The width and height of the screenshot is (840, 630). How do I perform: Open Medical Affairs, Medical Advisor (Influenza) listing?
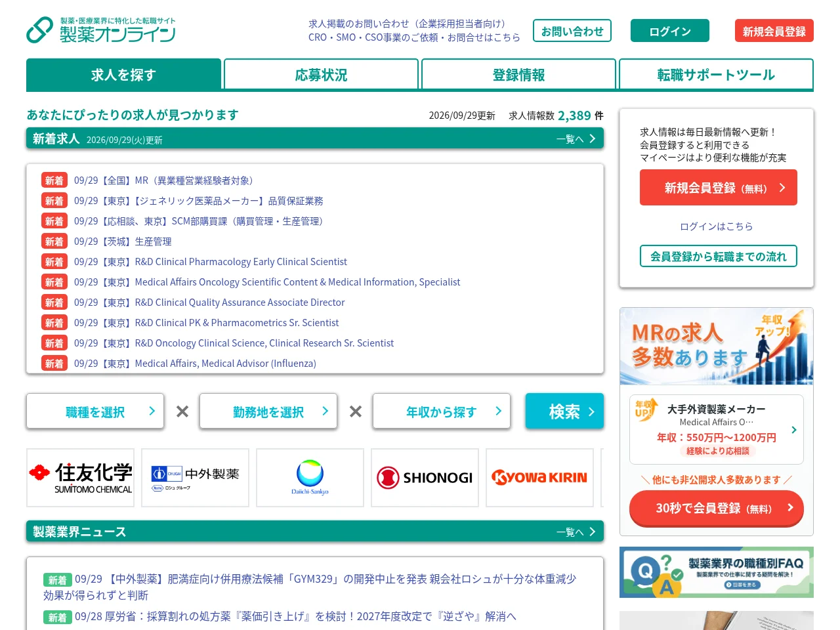(x=195, y=364)
